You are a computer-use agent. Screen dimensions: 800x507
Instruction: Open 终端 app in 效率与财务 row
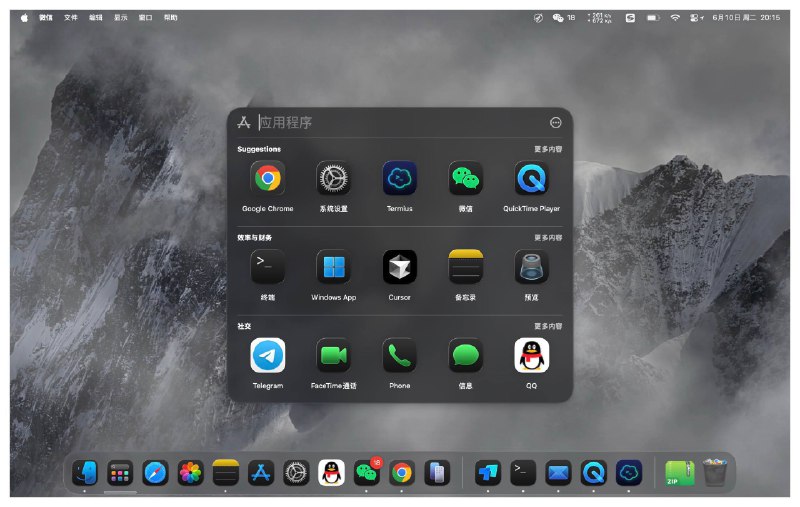pyautogui.click(x=267, y=267)
